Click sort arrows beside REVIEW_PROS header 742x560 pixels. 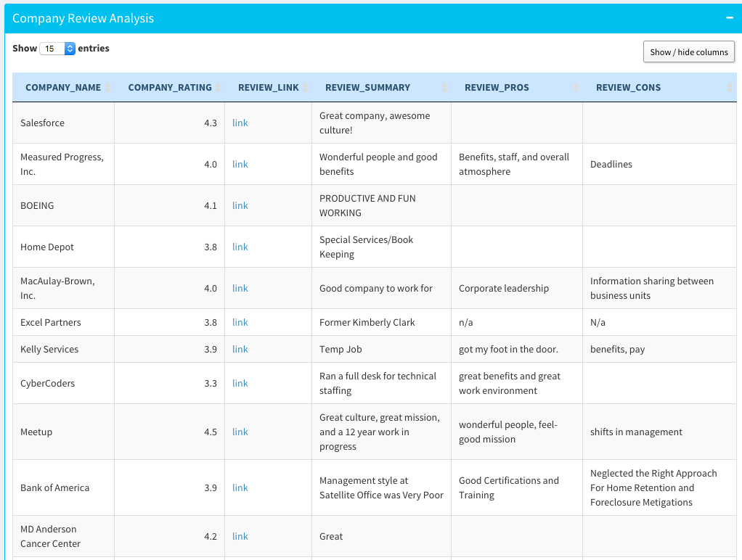[x=576, y=88]
